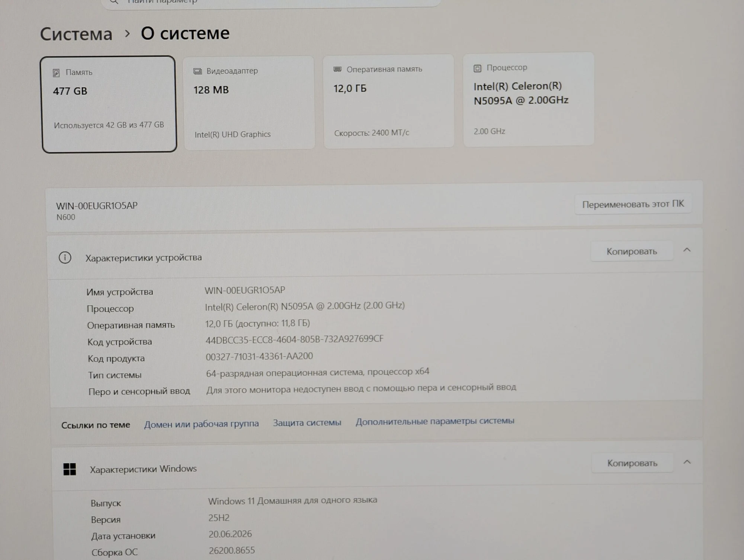Screen dimensions: 744x560
Task: Click the 25H2 version value
Action: coord(219,518)
